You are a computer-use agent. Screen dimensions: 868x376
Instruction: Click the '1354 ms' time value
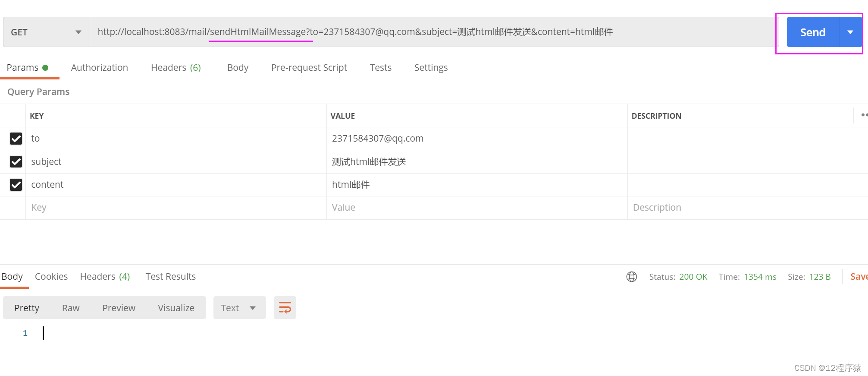pyautogui.click(x=760, y=277)
